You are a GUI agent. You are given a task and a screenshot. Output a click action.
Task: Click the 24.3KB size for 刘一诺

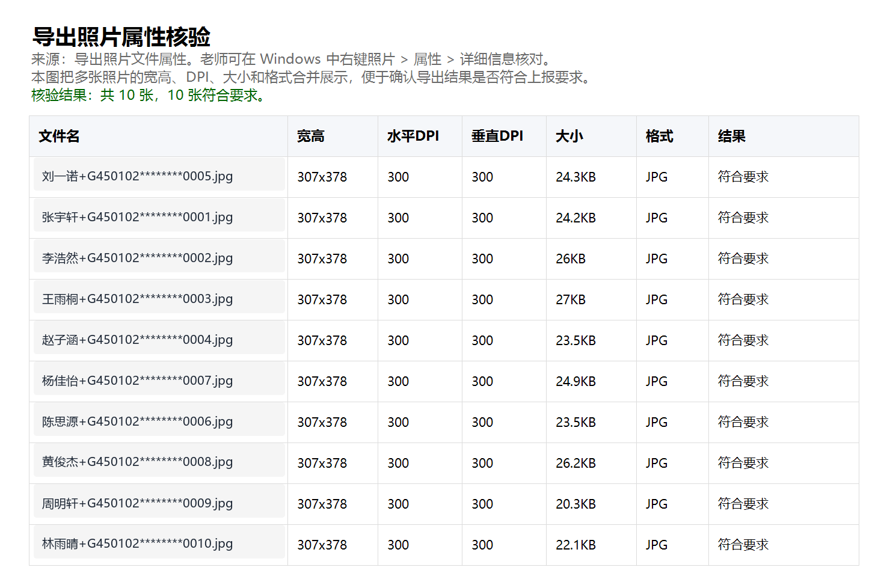tap(575, 177)
